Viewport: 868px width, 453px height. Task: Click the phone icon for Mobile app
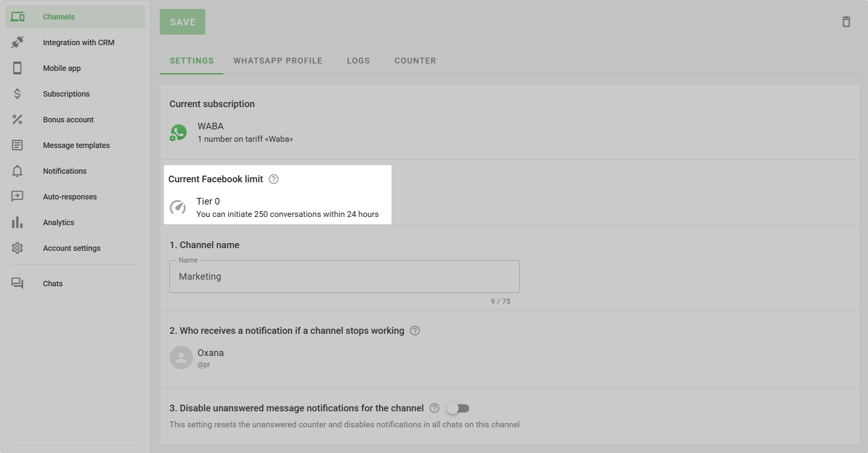point(18,68)
